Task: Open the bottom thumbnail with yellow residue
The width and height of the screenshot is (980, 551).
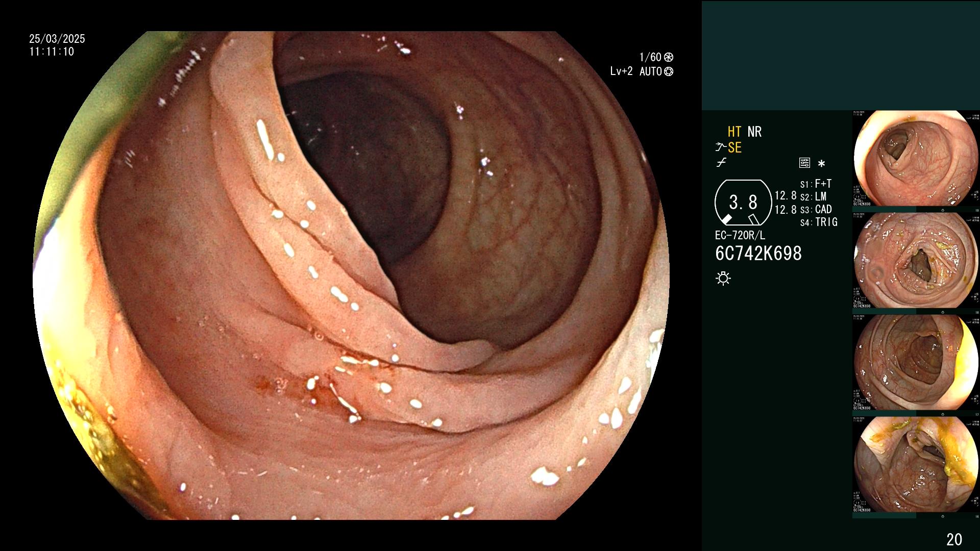Action: 916,465
